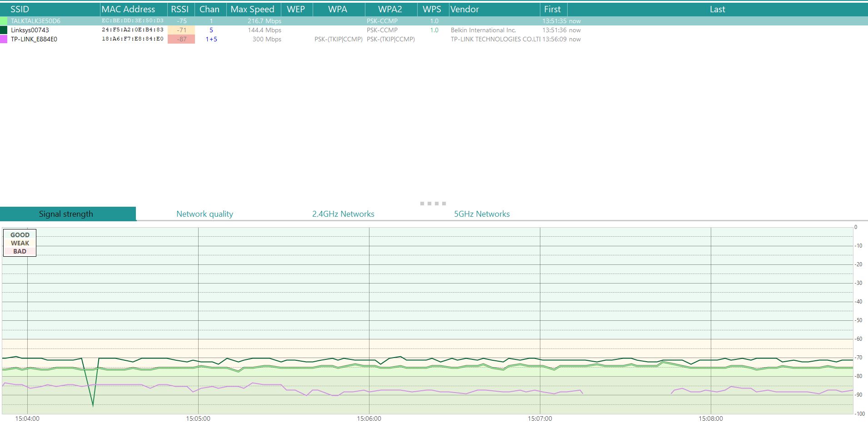Screen dimensions: 868x428
Task: Select the Signal strength tab
Action: click(x=66, y=214)
